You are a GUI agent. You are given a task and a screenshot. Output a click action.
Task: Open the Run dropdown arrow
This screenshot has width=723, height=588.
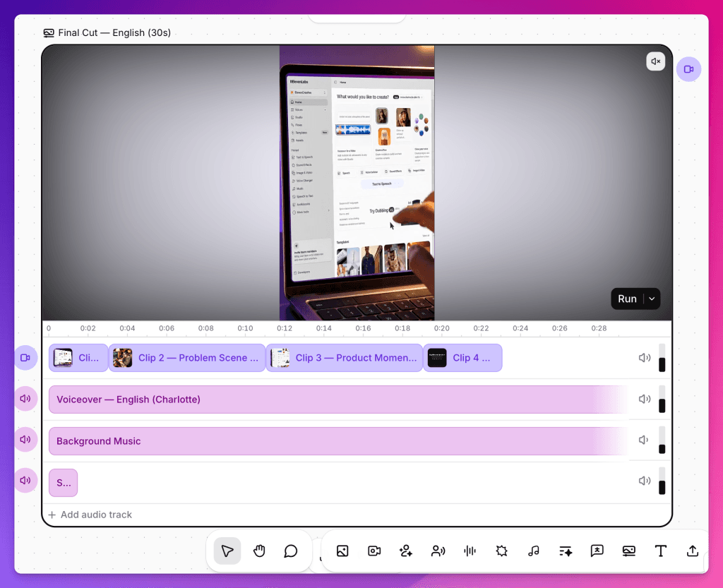tap(652, 299)
